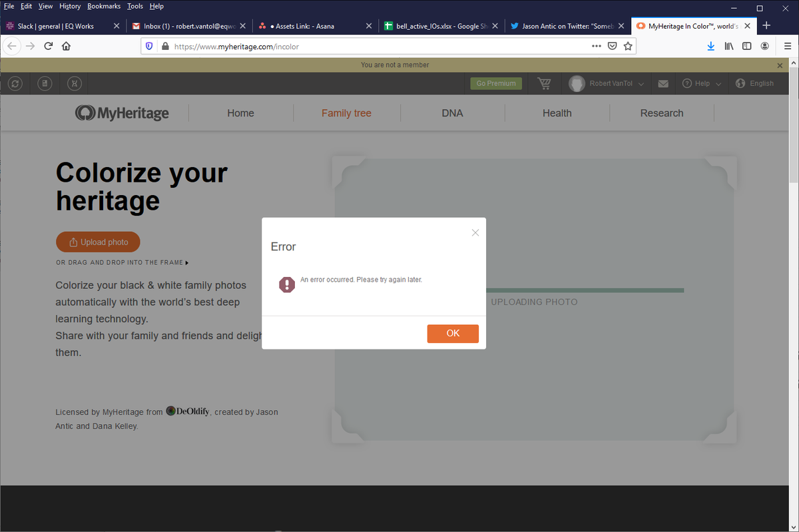Go back with the browser back arrow
This screenshot has height=532, width=799.
[12, 46]
